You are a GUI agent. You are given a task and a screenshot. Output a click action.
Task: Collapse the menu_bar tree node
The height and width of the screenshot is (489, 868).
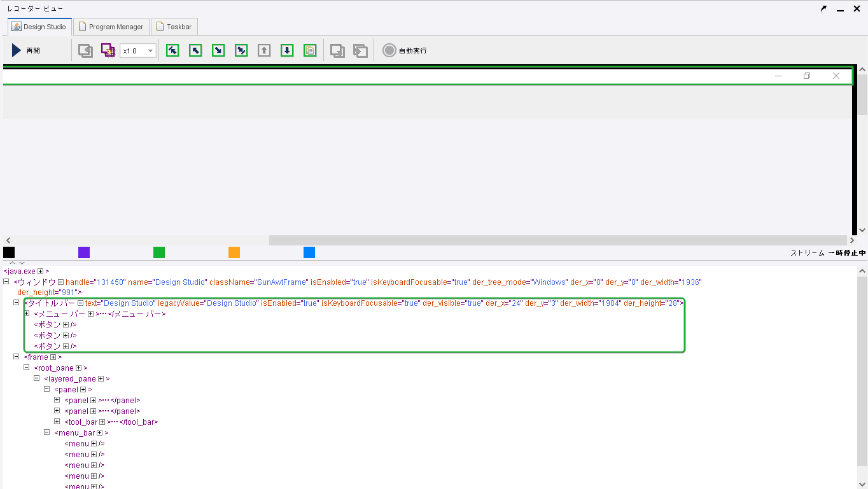coord(47,432)
